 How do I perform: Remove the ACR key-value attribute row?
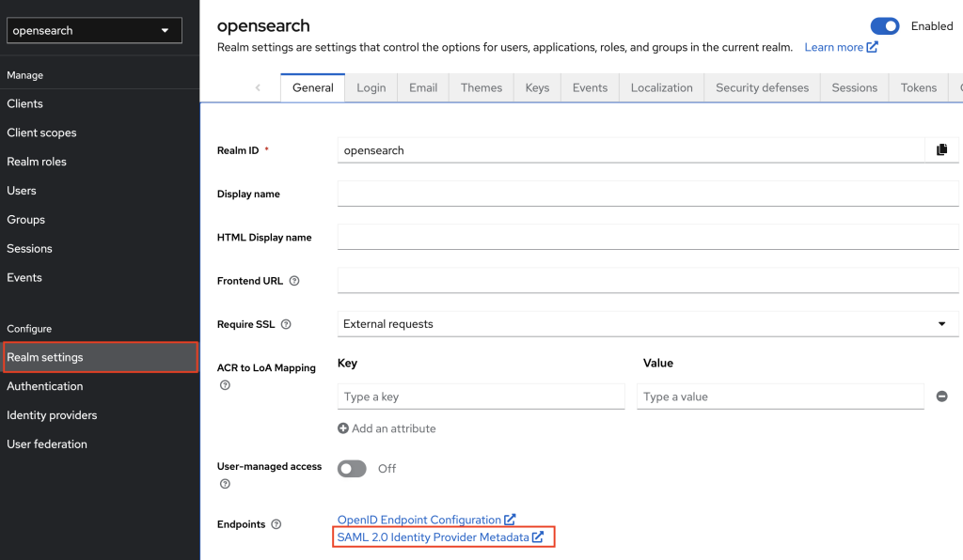(941, 397)
